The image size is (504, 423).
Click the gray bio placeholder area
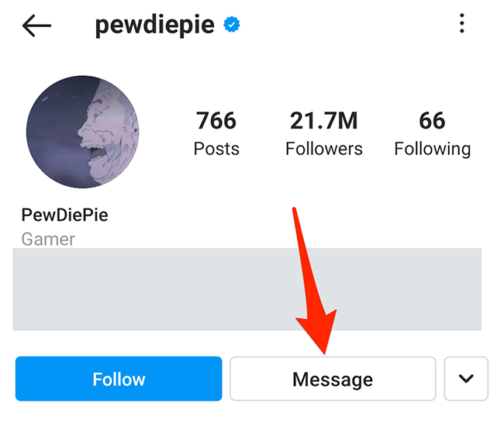(x=247, y=289)
